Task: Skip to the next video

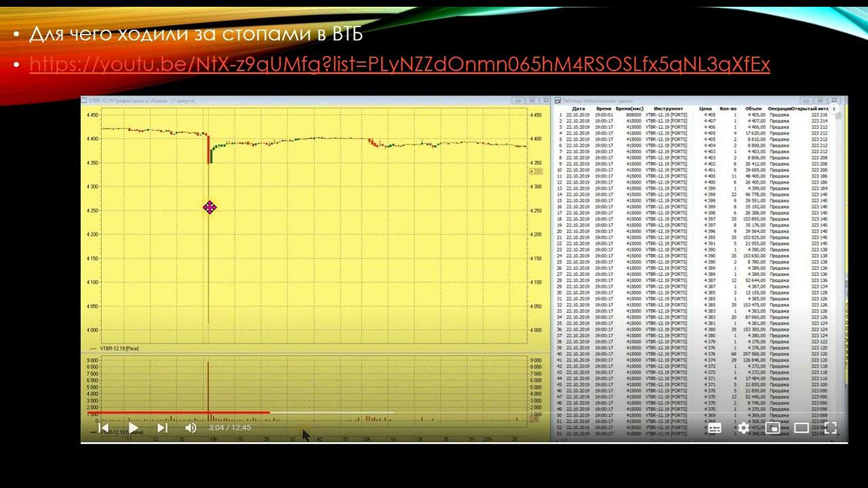Action: pos(162,428)
